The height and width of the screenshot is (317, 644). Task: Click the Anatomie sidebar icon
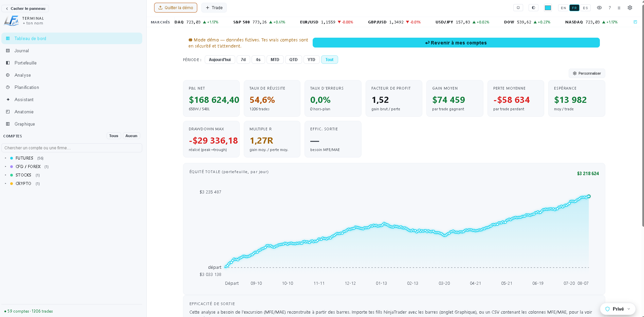(8, 112)
